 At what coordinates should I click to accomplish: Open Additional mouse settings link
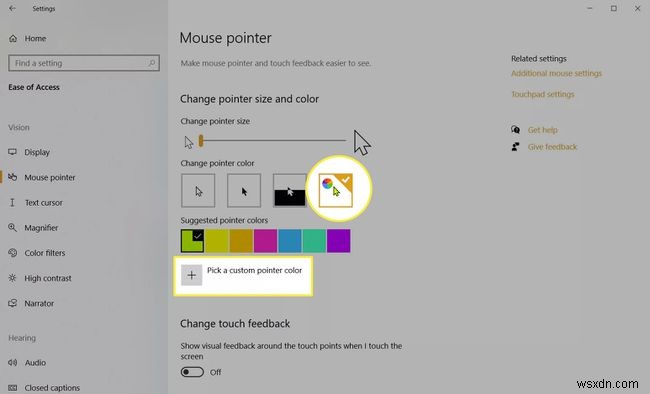tap(556, 73)
